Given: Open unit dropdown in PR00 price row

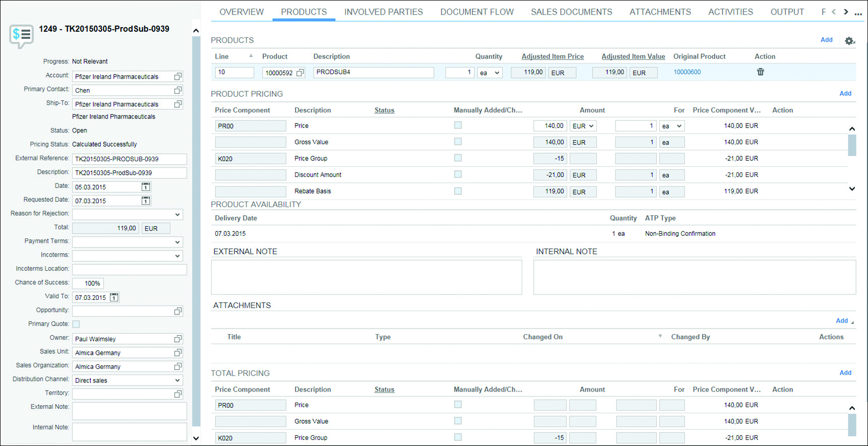Looking at the screenshot, I should tap(679, 126).
